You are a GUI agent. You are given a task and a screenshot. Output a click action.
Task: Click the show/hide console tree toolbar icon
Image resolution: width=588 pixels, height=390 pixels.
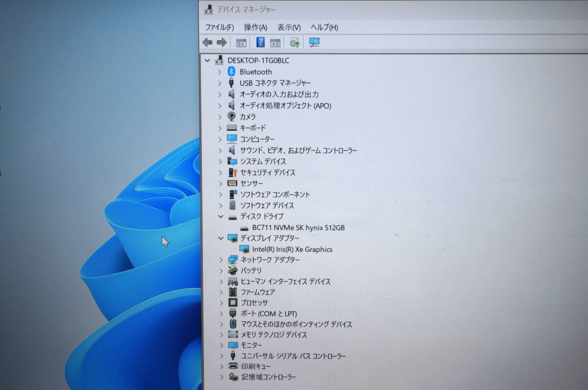coord(241,43)
